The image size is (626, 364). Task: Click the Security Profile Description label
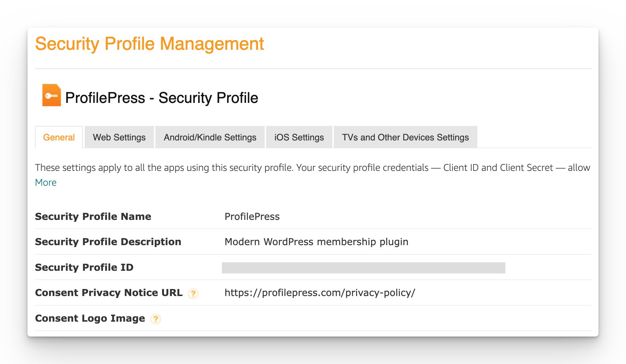tap(108, 242)
